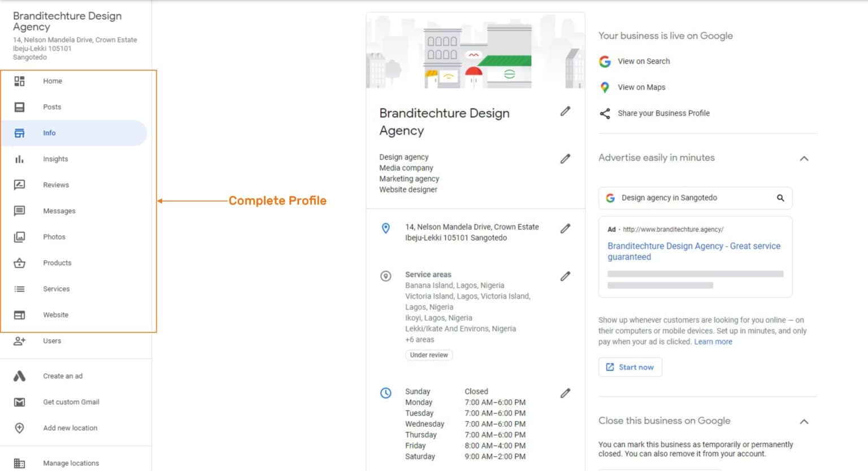Follow the Learn more link
868x471 pixels.
(x=713, y=342)
